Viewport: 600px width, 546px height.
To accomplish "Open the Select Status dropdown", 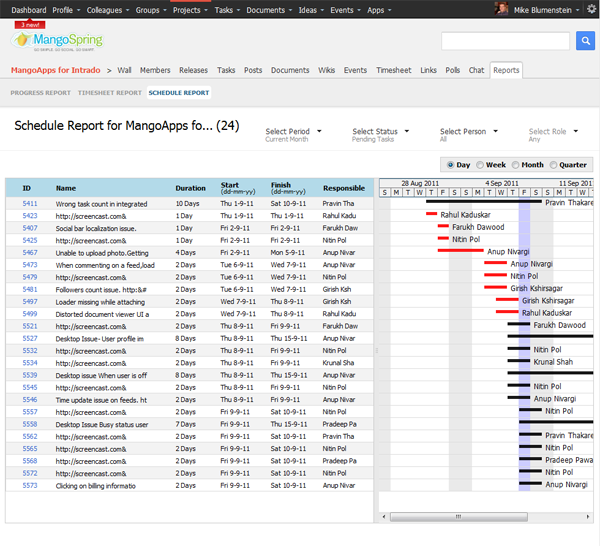I will (380, 131).
